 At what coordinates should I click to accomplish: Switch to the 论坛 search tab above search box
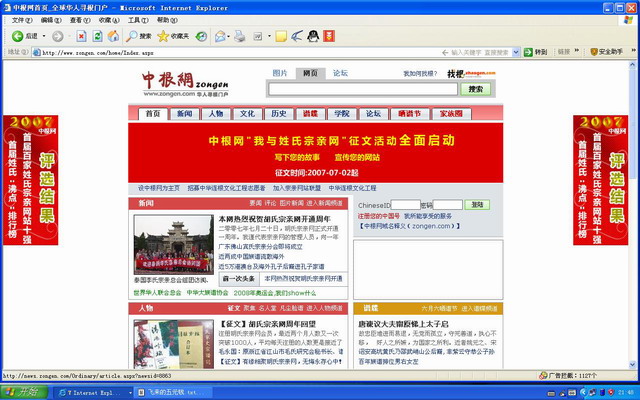(340, 73)
